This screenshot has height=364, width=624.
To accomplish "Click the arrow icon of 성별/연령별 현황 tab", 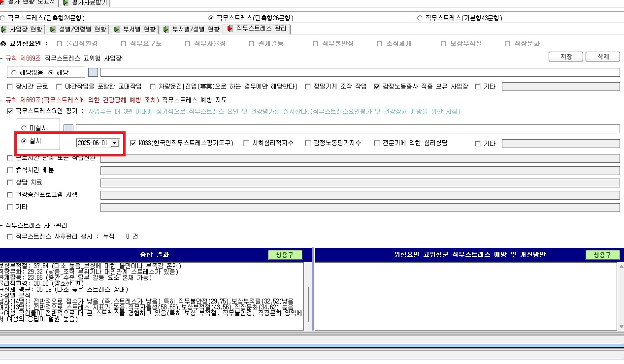I will [x=53, y=30].
